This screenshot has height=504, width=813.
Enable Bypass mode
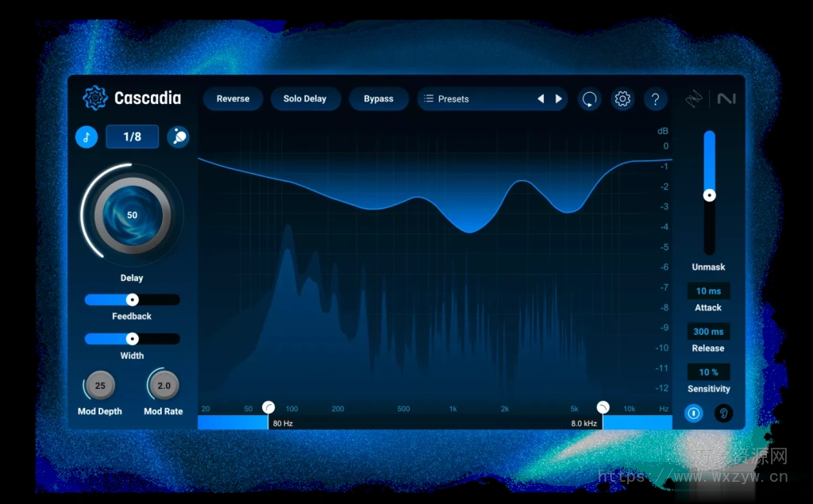click(379, 98)
